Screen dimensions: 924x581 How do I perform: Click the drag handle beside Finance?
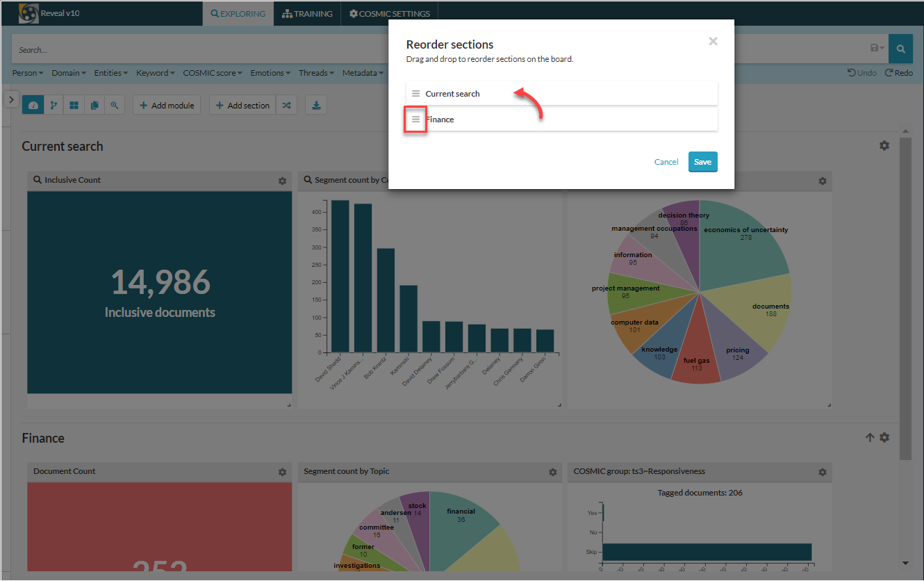415,120
